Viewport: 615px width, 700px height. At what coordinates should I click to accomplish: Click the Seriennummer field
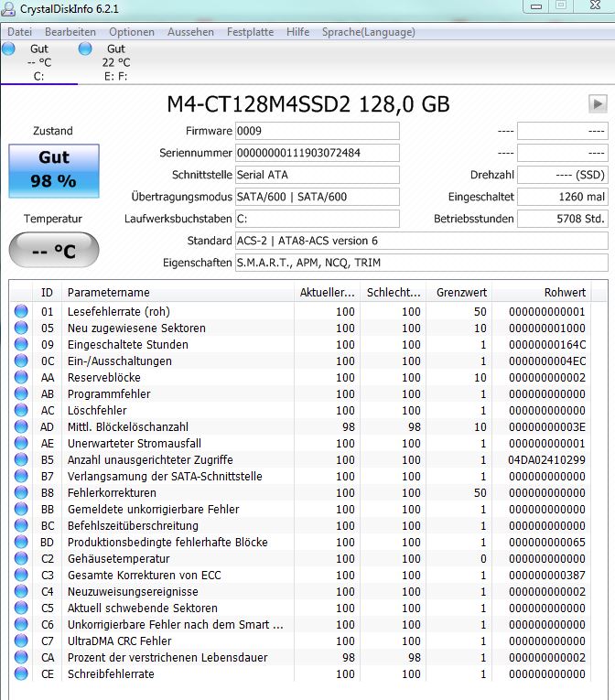317,153
